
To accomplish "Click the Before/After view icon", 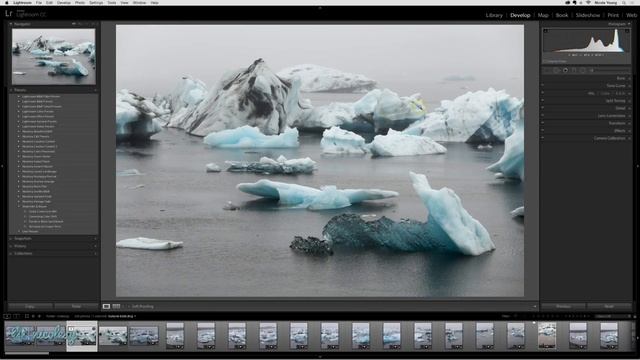I will tap(116, 306).
